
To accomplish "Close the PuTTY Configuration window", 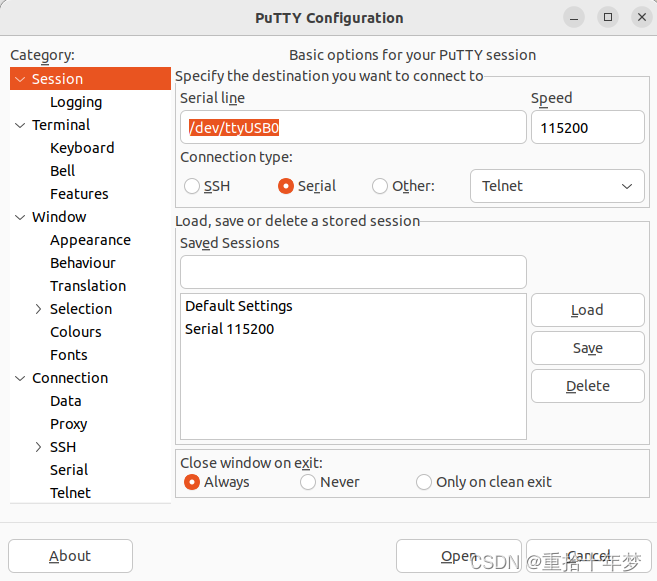I will (641, 17).
